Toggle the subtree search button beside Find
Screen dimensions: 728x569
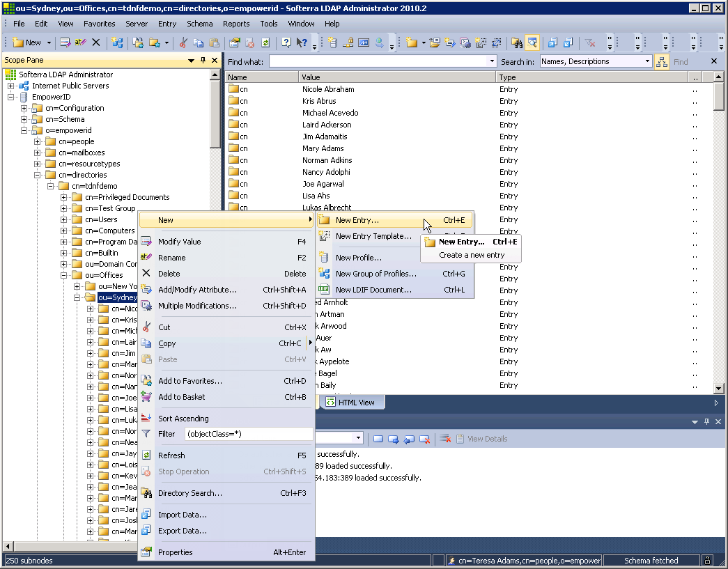661,61
